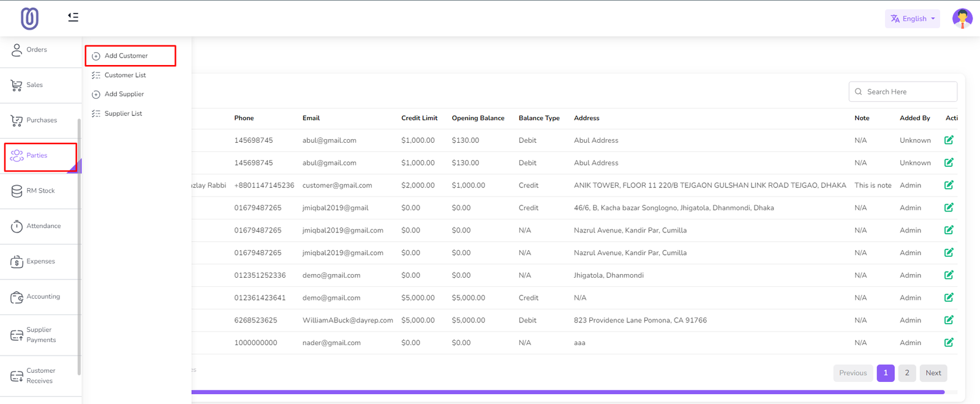The height and width of the screenshot is (404, 980).
Task: Select Add Customer from Parties submenu
Action: 126,56
